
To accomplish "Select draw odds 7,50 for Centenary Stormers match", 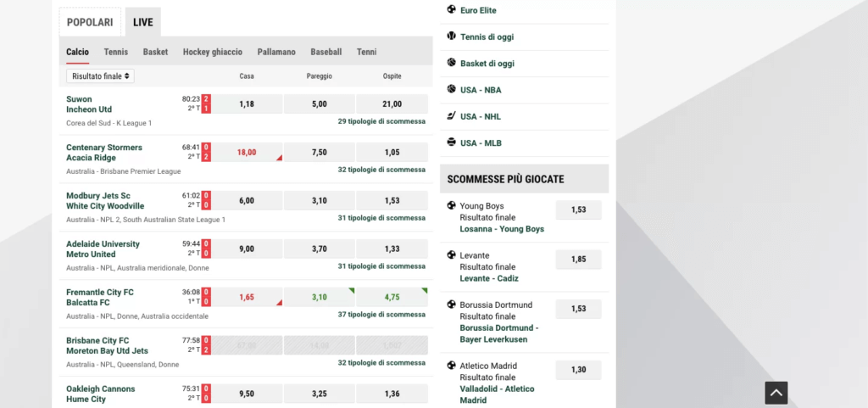I will click(320, 152).
